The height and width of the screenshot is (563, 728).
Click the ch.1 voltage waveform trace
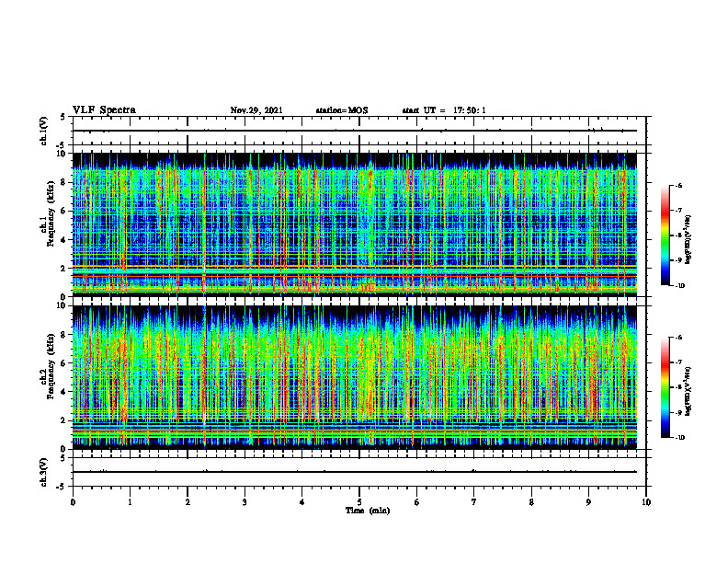point(355,131)
